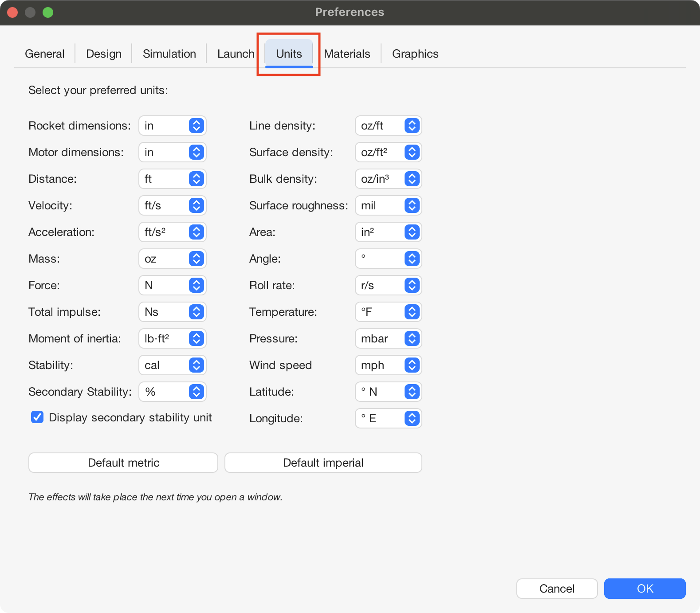700x613 pixels.
Task: Open the Longitude unit dropdown
Action: click(388, 419)
